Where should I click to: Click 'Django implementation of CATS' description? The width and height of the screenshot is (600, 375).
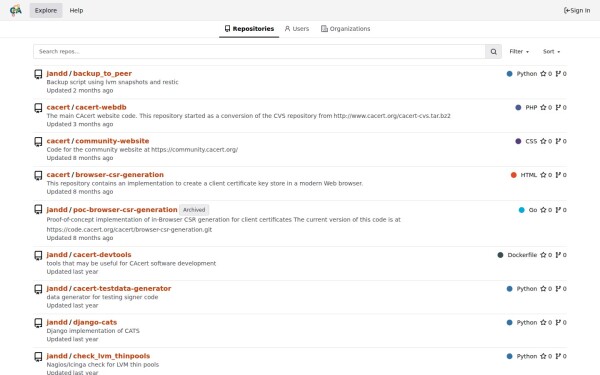pyautogui.click(x=93, y=331)
